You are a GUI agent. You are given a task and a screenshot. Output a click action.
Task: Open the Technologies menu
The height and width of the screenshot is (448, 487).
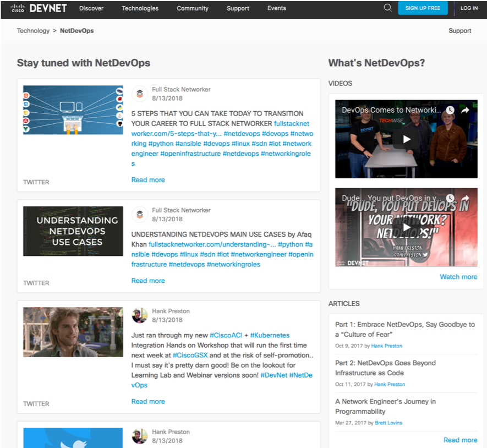[x=140, y=8]
